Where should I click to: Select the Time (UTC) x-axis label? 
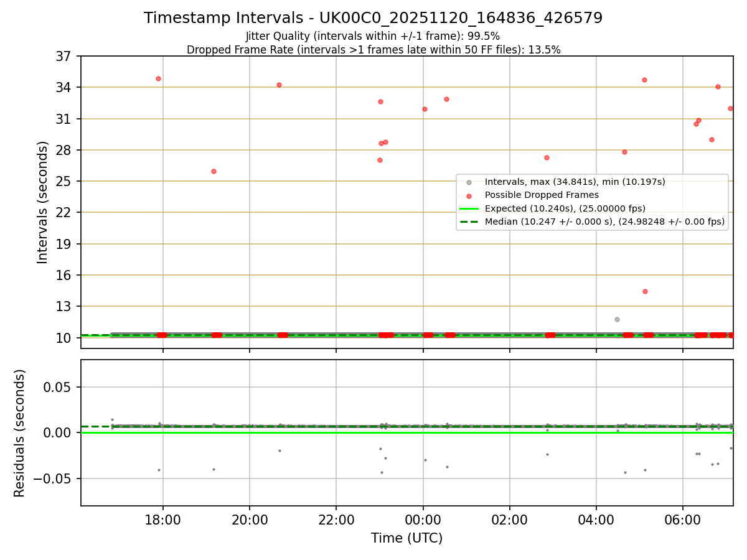tap(407, 538)
